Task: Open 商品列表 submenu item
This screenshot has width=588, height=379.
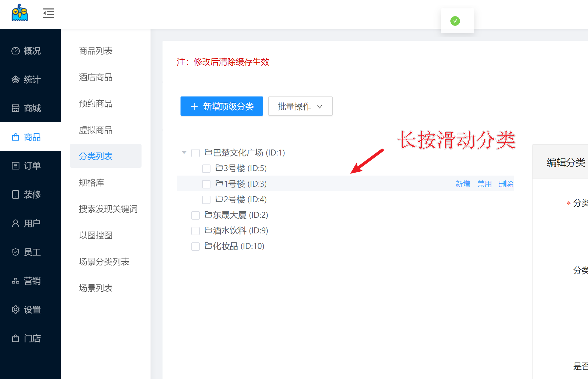Action: coord(96,51)
